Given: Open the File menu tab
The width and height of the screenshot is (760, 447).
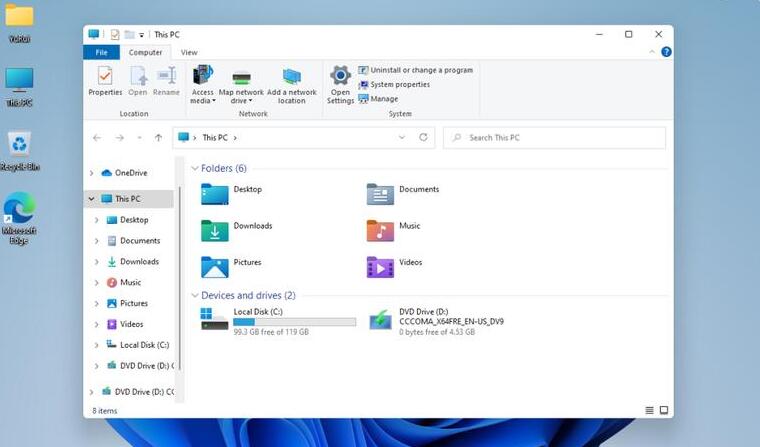Looking at the screenshot, I should [101, 52].
